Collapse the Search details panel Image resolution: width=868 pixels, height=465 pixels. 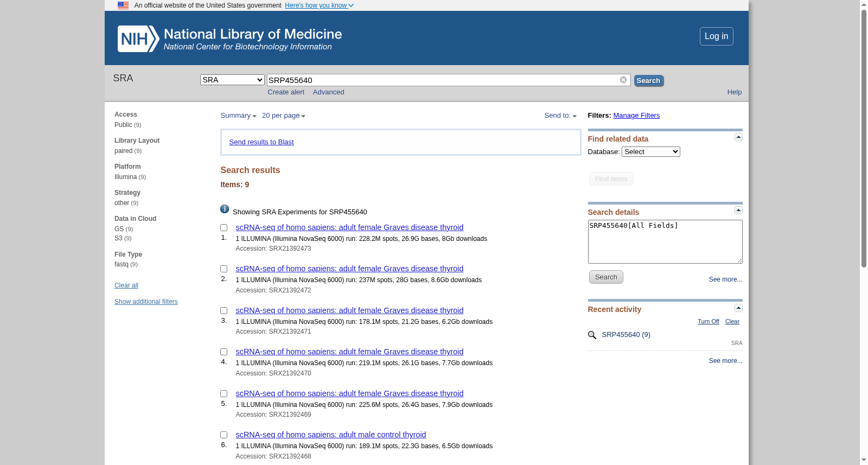coord(738,211)
